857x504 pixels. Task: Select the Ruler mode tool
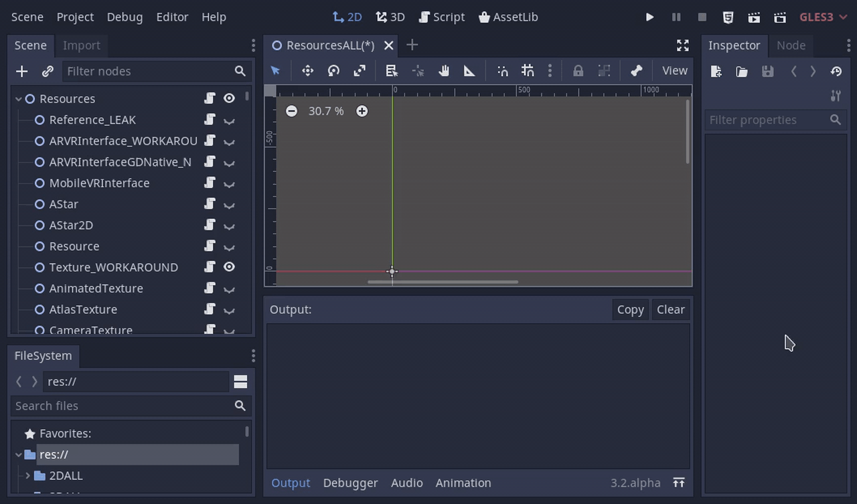click(x=469, y=70)
